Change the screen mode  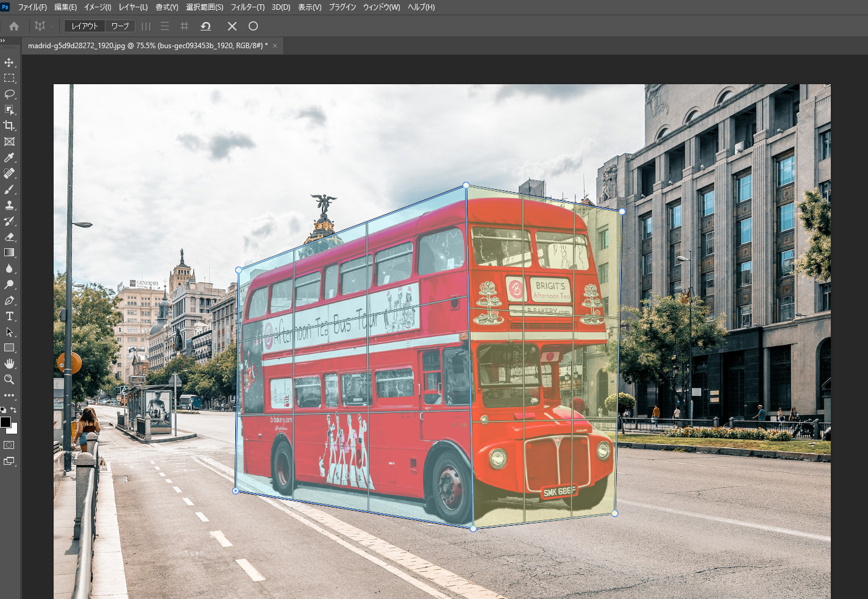9,461
